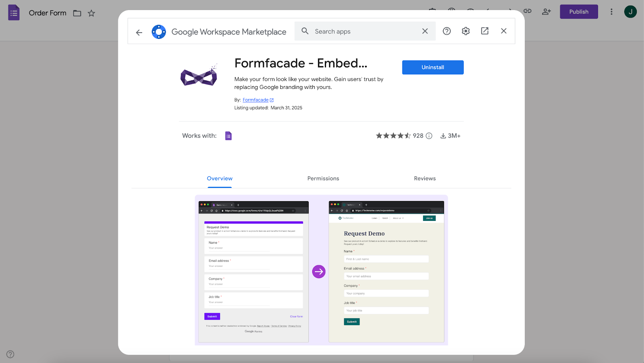Star the Order Form document
The image size is (644, 363).
[x=91, y=13]
